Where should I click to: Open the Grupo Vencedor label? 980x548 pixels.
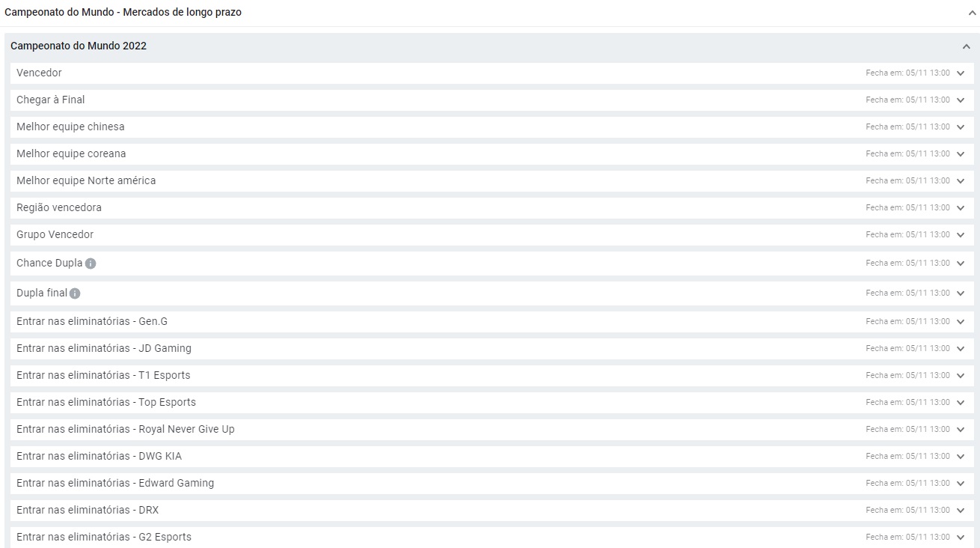click(x=55, y=235)
